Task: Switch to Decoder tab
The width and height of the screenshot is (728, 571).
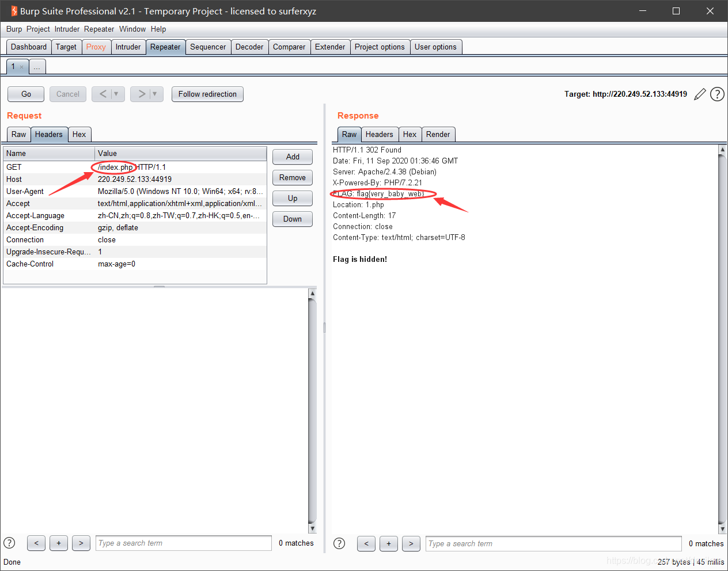Action: pos(249,47)
